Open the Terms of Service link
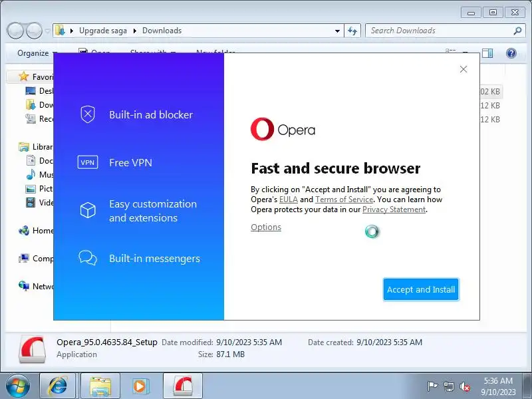 [344, 199]
